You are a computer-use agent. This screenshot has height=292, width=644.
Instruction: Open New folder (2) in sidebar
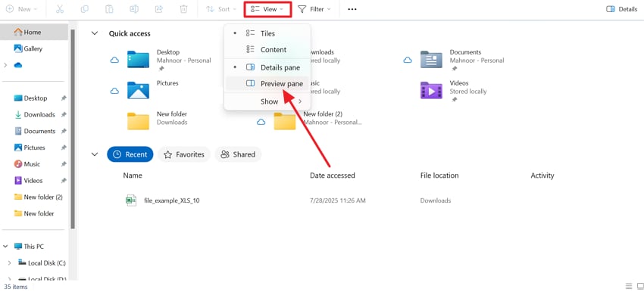39,197
